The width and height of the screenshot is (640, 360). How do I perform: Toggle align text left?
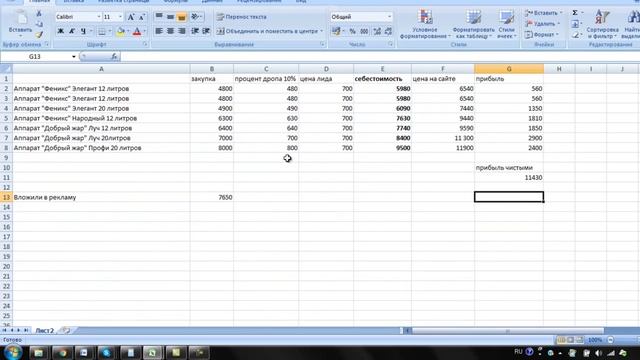[x=159, y=31]
